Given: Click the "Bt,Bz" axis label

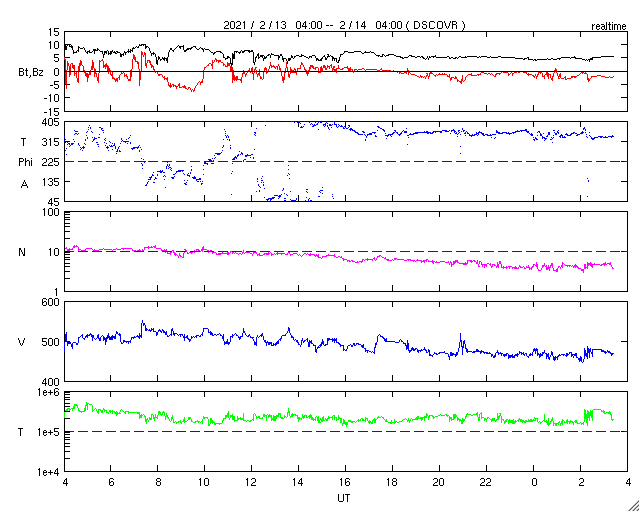Looking at the screenshot, I should click(x=31, y=71).
